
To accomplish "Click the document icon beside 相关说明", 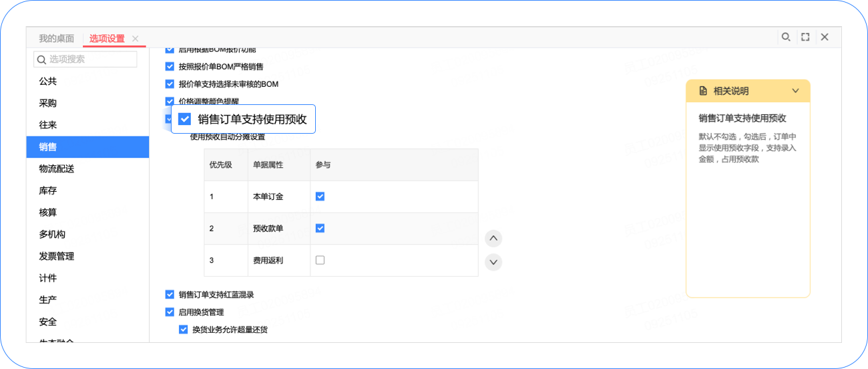I will pos(703,91).
